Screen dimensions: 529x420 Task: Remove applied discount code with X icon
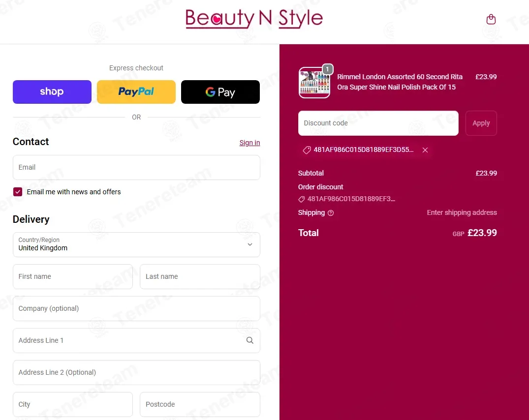[425, 150]
